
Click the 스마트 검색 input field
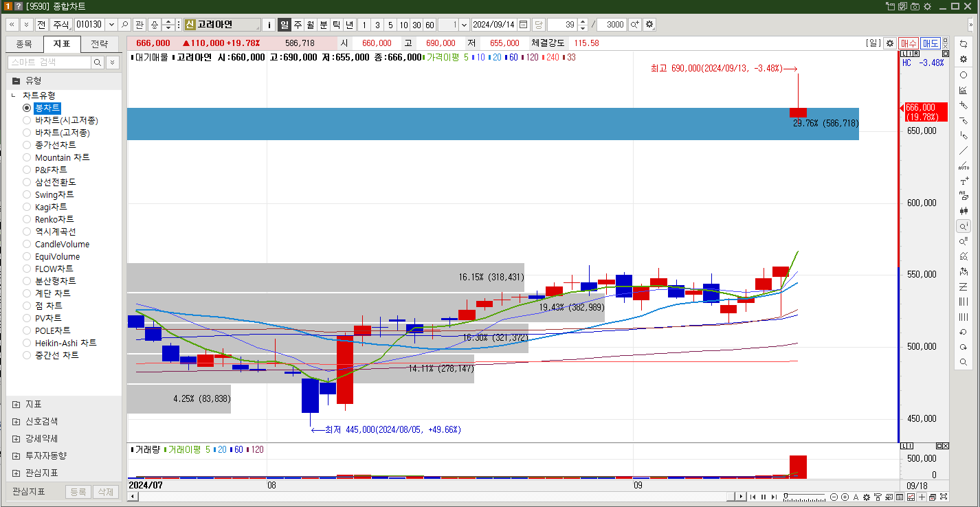coord(49,63)
